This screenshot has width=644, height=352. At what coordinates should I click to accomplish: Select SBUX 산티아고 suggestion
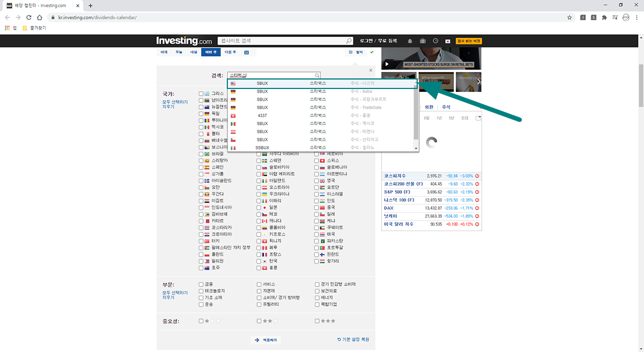point(321,139)
